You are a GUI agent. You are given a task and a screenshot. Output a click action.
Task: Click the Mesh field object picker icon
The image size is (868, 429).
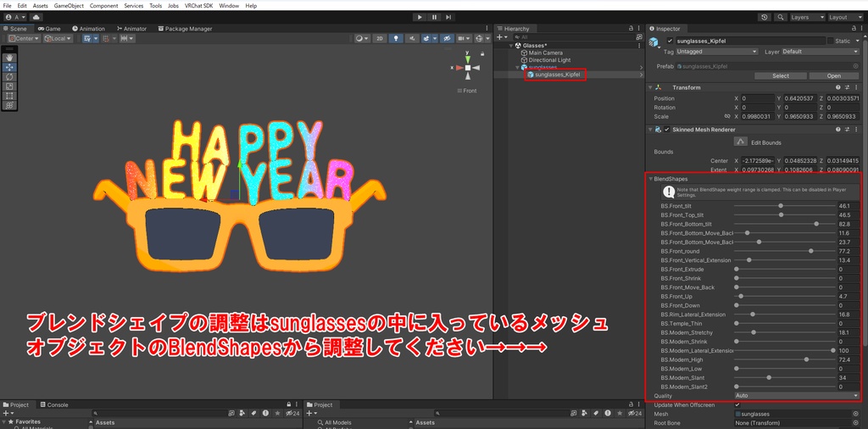click(x=855, y=414)
